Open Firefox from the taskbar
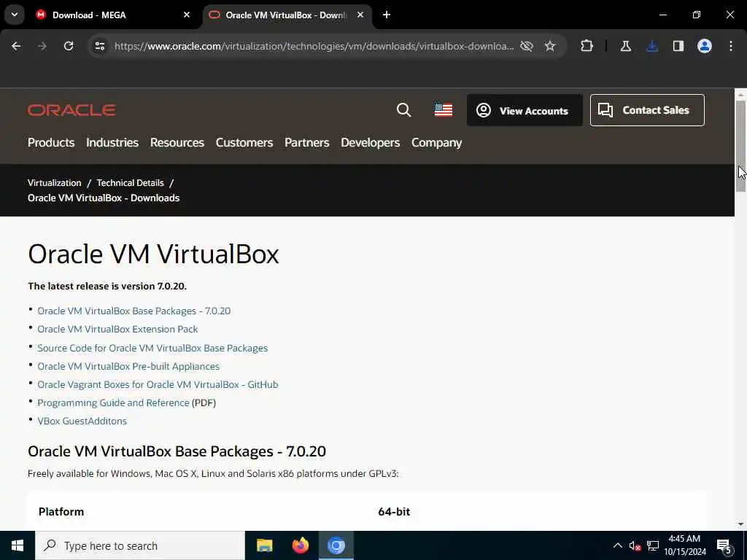Screen dimensions: 747x560 pos(300,545)
